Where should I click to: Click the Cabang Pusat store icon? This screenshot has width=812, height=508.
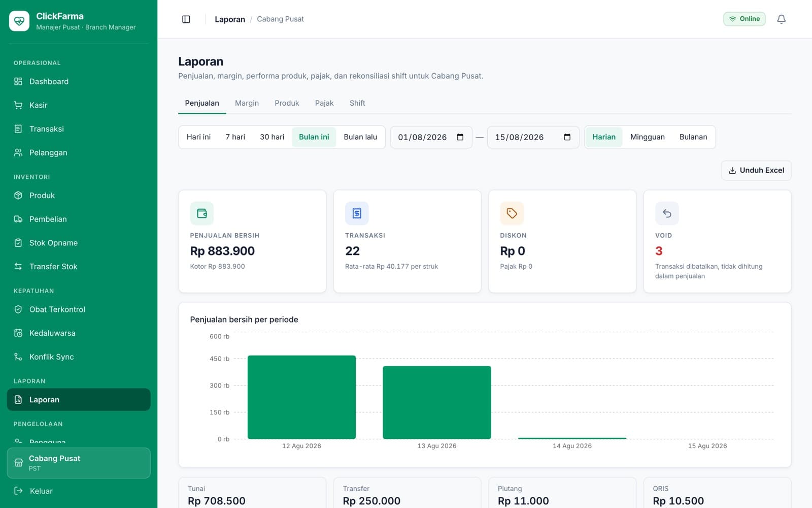coord(19,463)
